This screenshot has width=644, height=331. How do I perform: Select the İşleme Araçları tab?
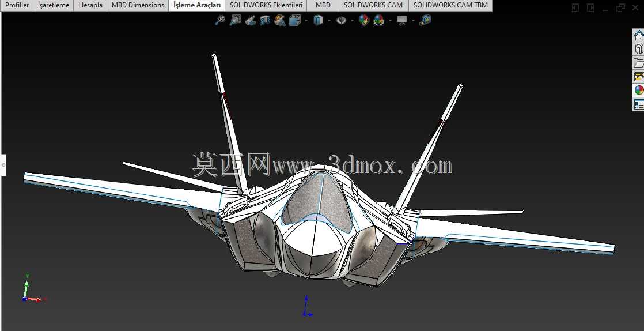click(x=197, y=5)
